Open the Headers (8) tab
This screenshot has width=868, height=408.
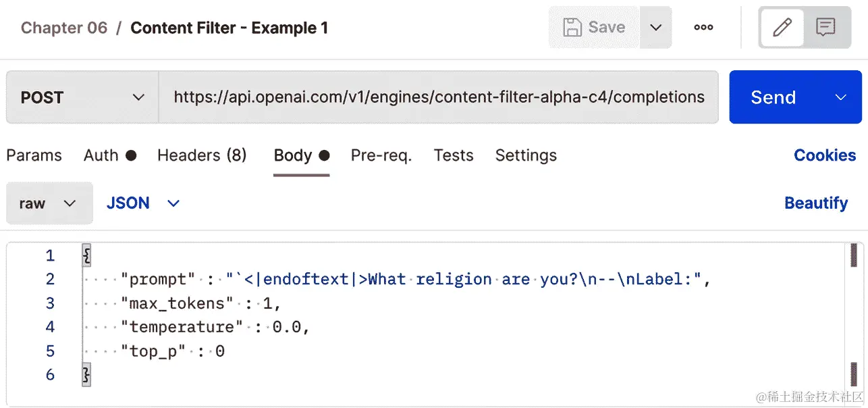pos(202,155)
